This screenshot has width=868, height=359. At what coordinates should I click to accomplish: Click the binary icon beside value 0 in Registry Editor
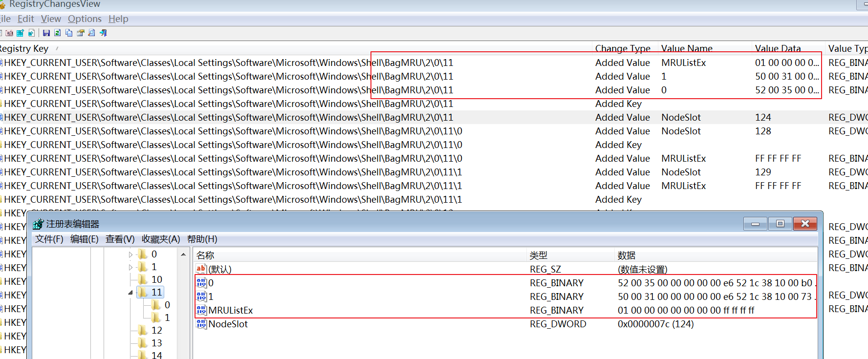tap(201, 283)
